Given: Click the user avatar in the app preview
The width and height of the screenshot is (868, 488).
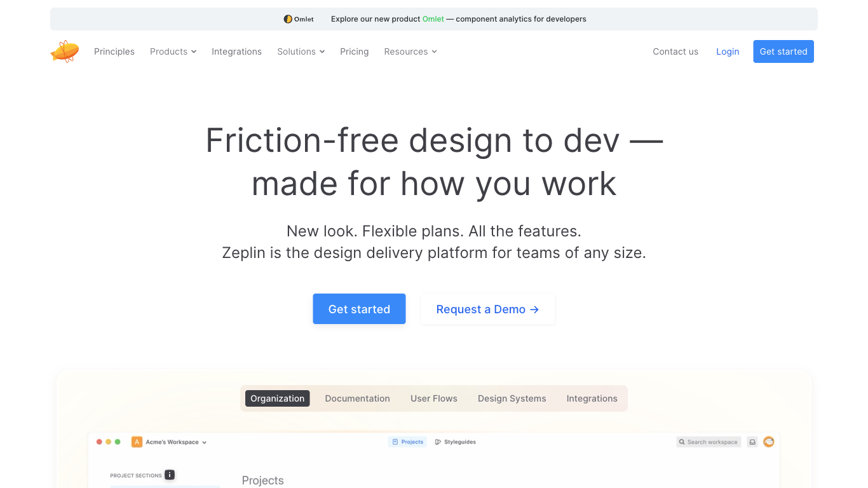Looking at the screenshot, I should click(x=769, y=442).
